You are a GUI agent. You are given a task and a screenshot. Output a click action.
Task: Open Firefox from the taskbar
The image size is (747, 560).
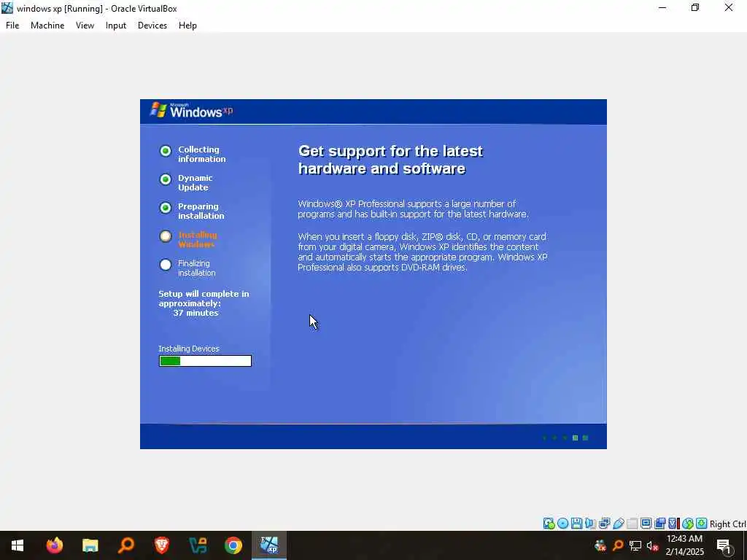pyautogui.click(x=54, y=545)
